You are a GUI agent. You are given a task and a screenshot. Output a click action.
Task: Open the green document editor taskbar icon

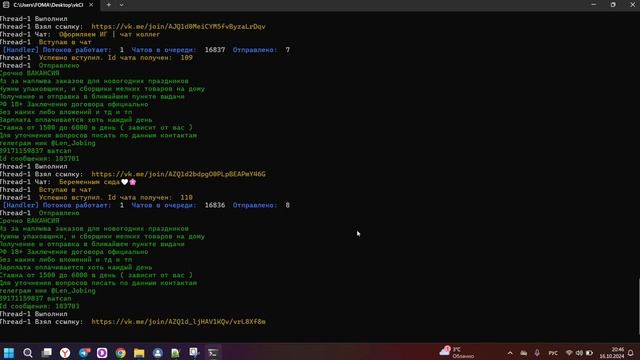point(176,353)
